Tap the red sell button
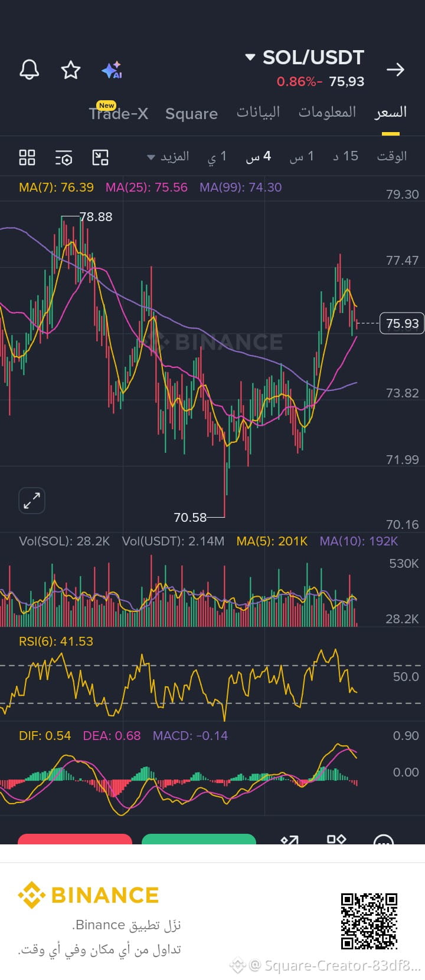Screen dimensions: 425x980 (x=75, y=839)
